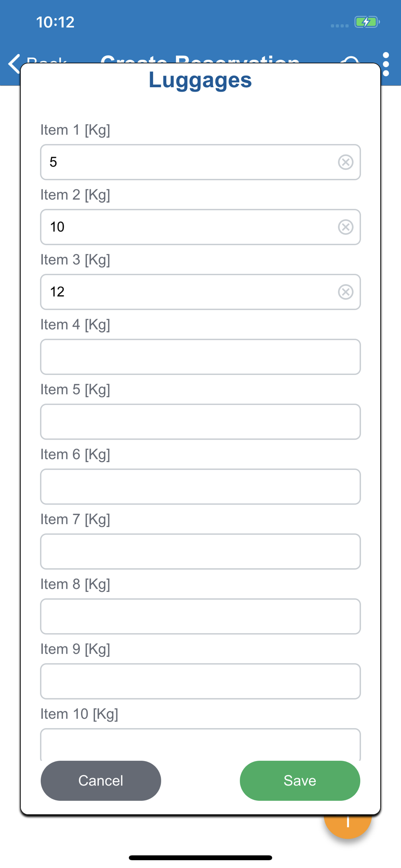Tap the Item 7 weight field
The height and width of the screenshot is (868, 401).
point(200,552)
